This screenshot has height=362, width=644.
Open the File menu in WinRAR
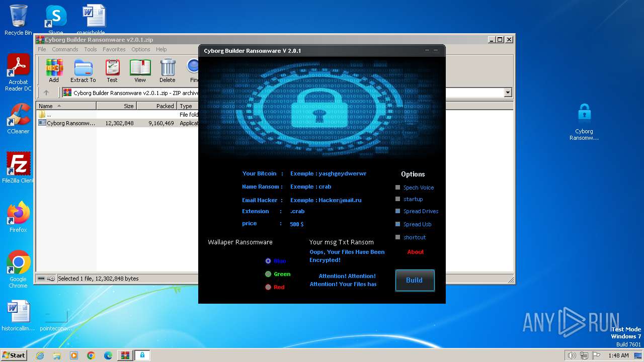(42, 49)
